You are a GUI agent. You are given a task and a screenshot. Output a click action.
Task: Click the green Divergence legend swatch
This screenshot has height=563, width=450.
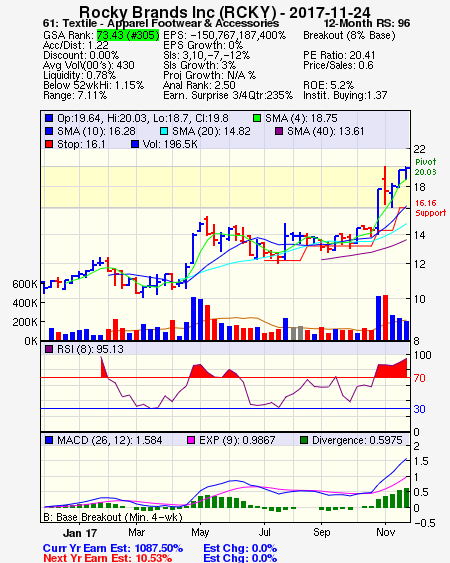304,440
